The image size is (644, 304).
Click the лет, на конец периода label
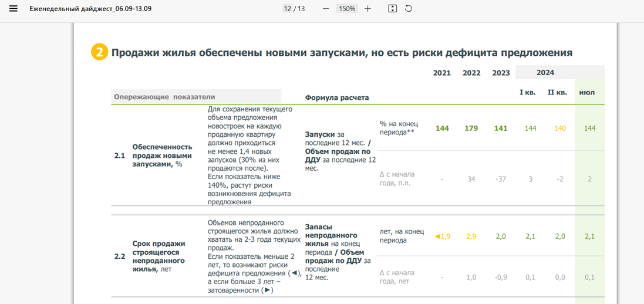pyautogui.click(x=402, y=236)
